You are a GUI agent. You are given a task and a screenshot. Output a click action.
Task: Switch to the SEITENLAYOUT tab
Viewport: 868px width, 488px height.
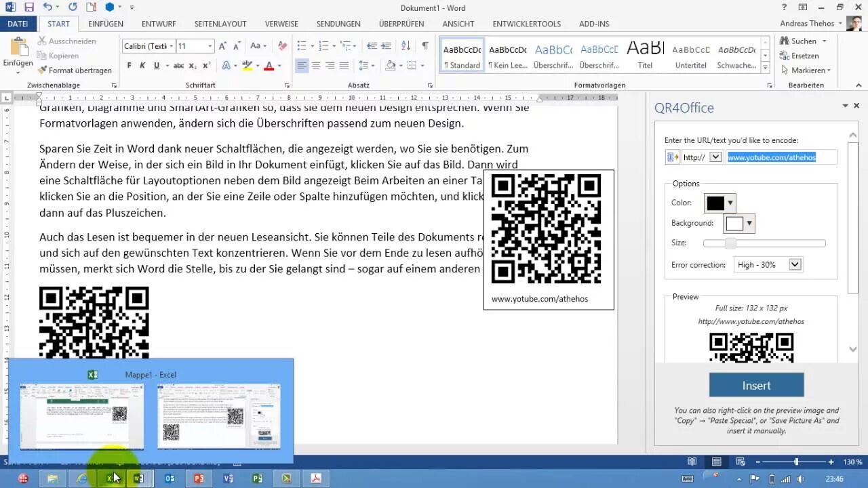coord(220,24)
